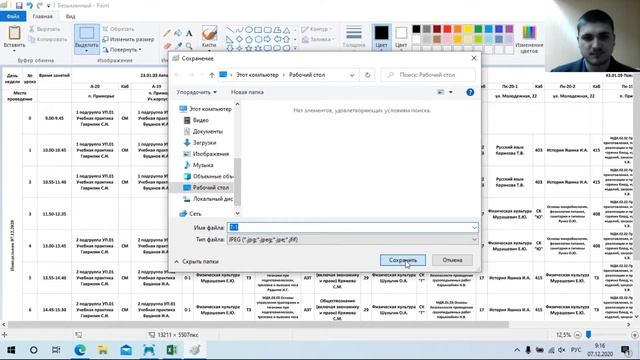This screenshot has width=640, height=360.
Task: Click the Изменение цветов edit colors icon
Action: click(529, 39)
